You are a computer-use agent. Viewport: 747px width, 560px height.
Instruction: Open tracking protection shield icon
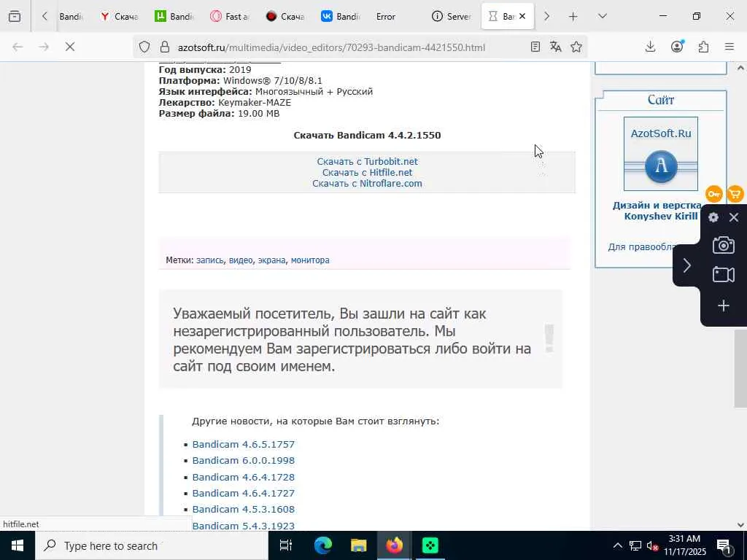point(144,47)
